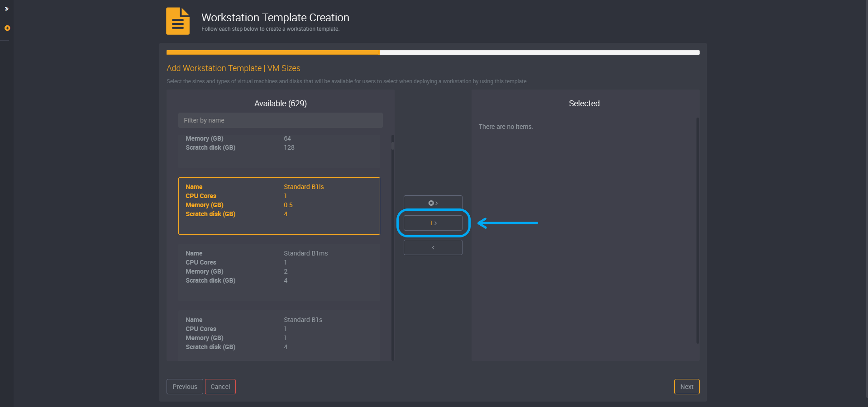Click the scratch disk value 128
This screenshot has height=407, width=868.
tap(289, 147)
